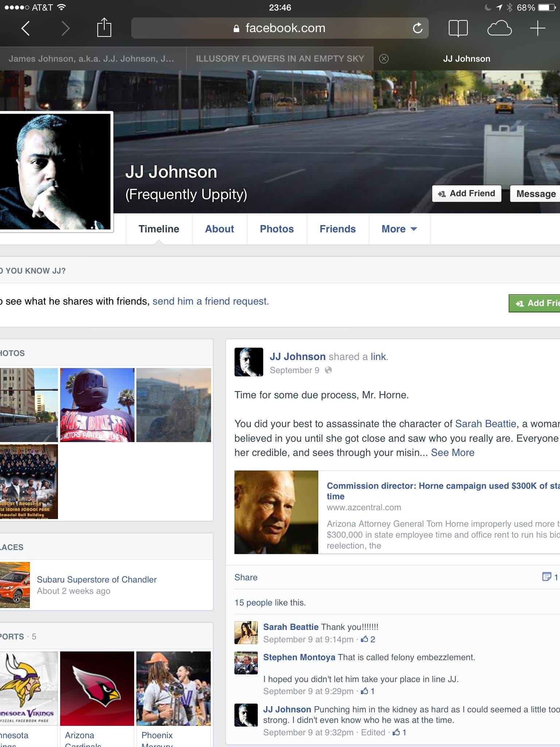Tap the Wi-Fi icon in the status bar
Viewport: 560px width, 747px height.
62,7
